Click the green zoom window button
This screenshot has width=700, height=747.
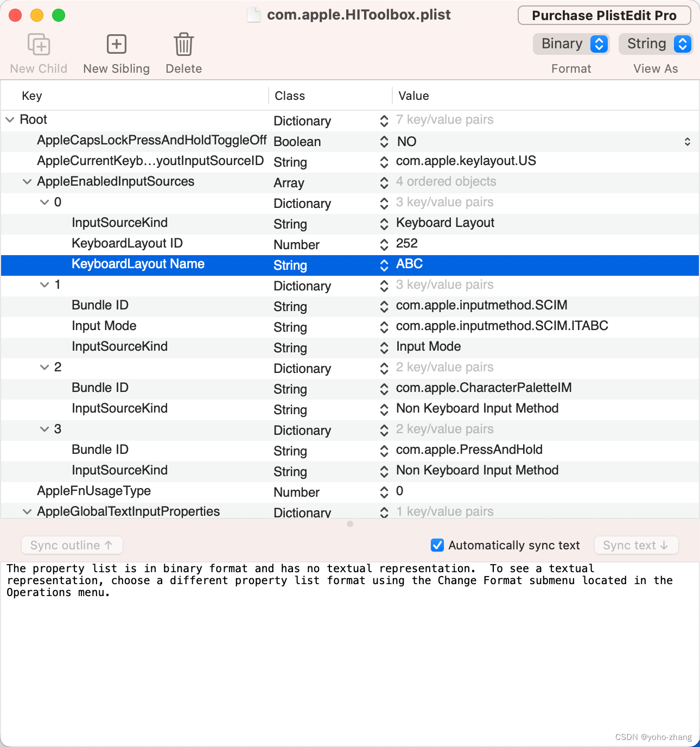[x=59, y=15]
